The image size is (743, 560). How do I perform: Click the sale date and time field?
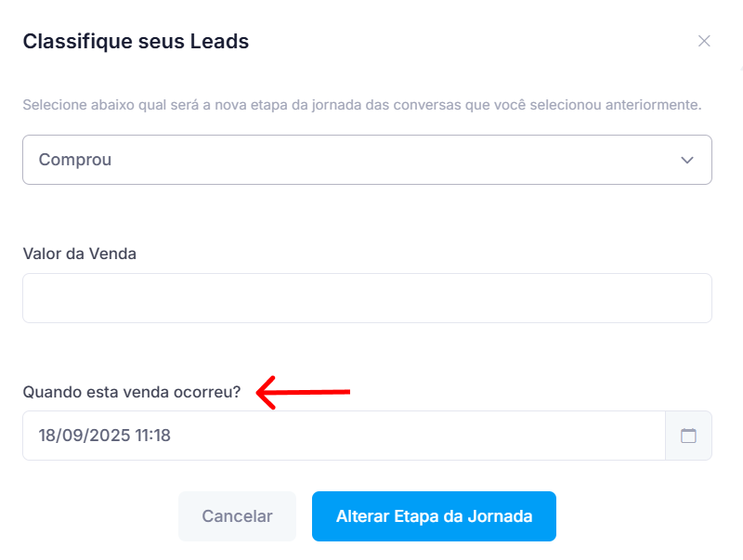tap(344, 436)
